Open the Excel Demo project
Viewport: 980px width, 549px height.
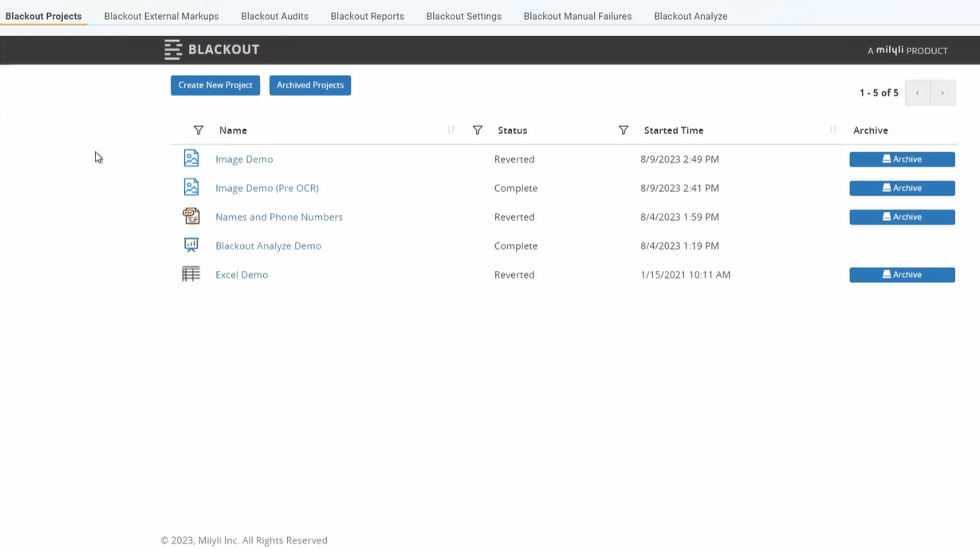(242, 275)
